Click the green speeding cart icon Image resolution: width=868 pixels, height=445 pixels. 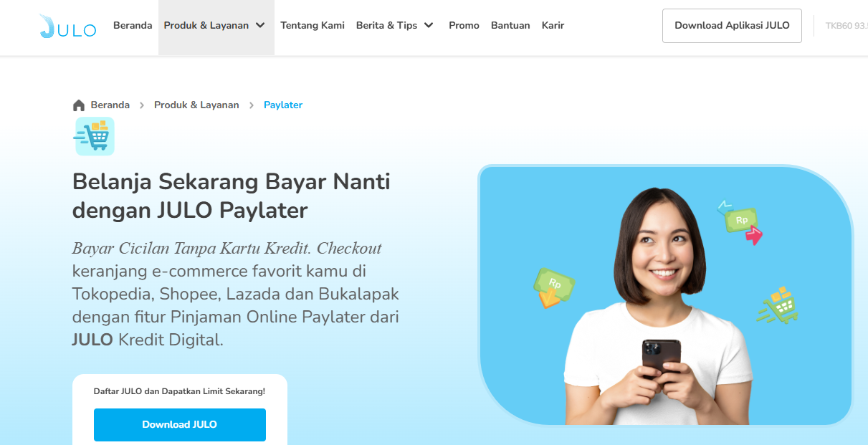[x=778, y=306]
